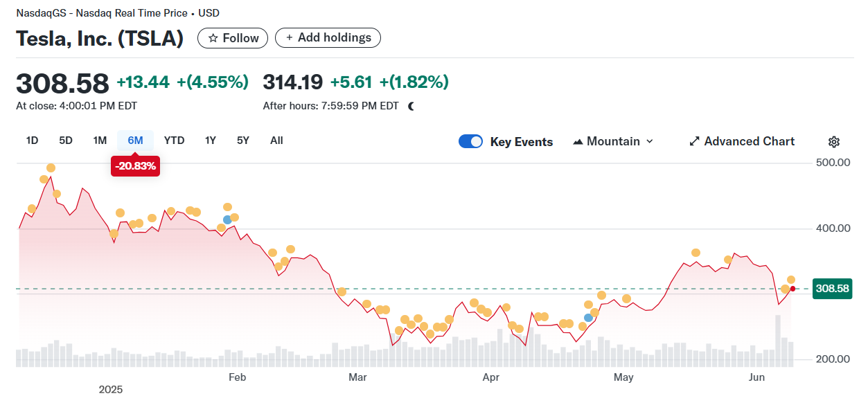Click the +13.44 price change value
Image resolution: width=868 pixels, height=396 pixels.
[x=143, y=82]
